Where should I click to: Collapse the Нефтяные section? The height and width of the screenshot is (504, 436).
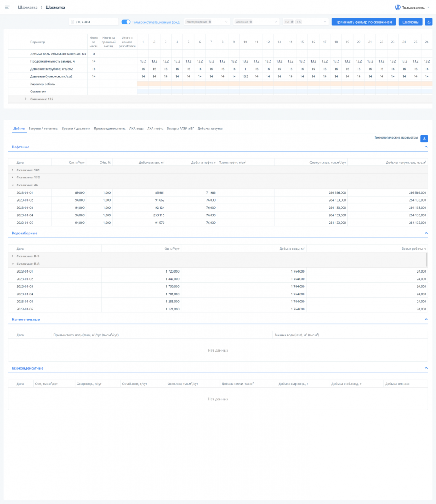click(x=426, y=147)
